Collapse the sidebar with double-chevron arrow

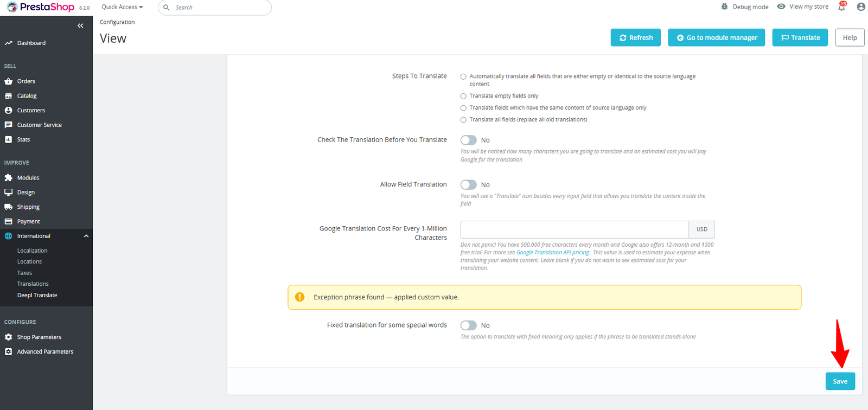pos(80,25)
